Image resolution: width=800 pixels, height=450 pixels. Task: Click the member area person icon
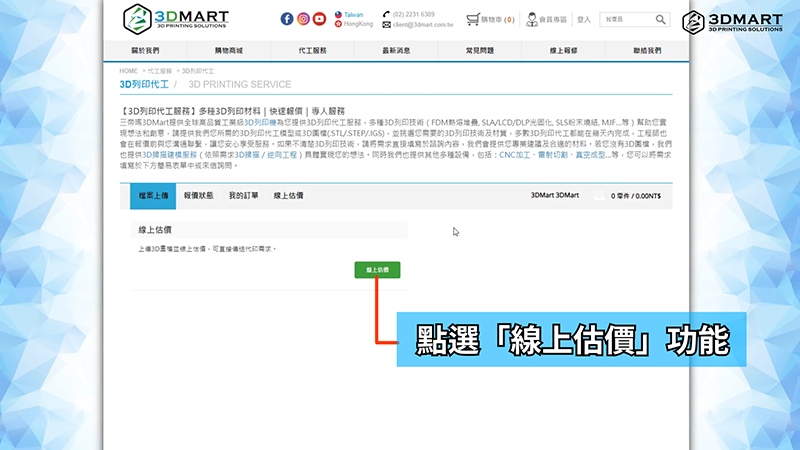point(530,19)
